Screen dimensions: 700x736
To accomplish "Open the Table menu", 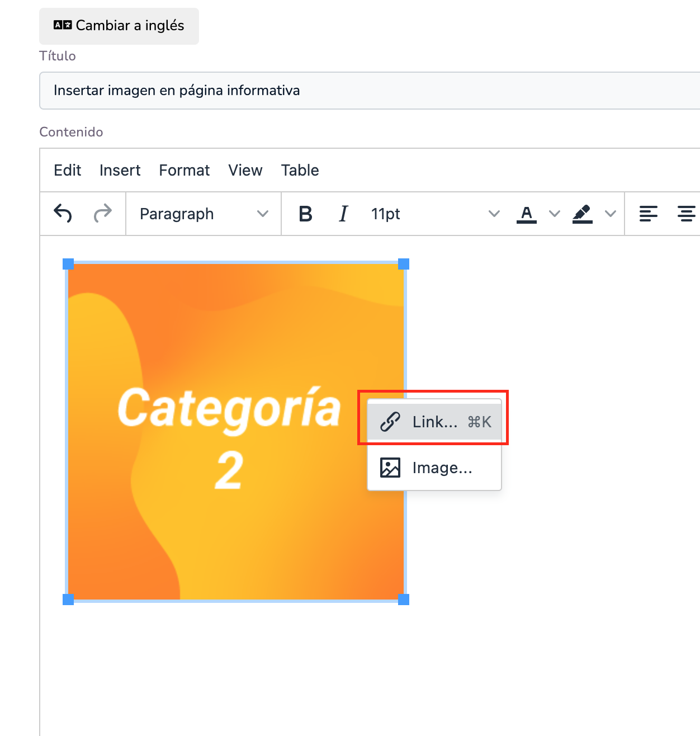I will [300, 170].
